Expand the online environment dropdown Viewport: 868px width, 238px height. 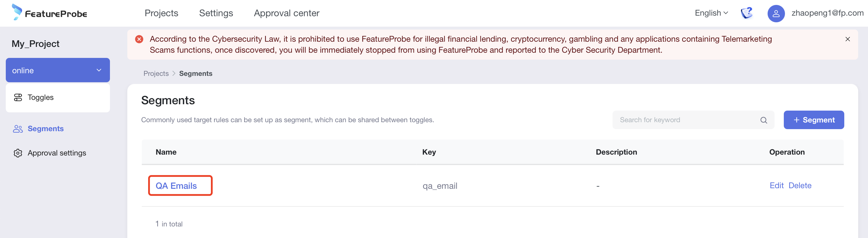99,70
